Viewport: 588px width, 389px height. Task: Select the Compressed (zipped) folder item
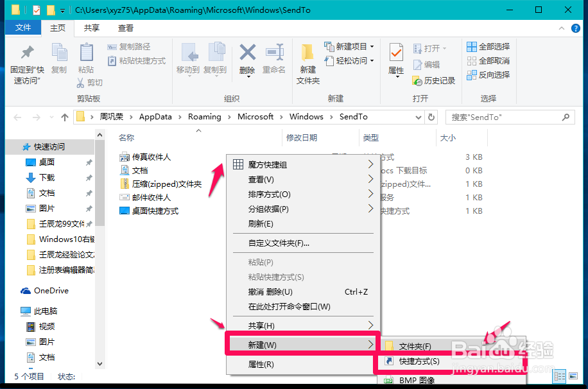pos(160,184)
